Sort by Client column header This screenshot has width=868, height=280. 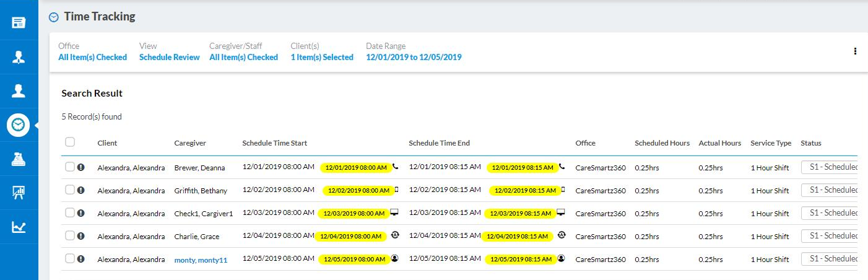[x=107, y=143]
